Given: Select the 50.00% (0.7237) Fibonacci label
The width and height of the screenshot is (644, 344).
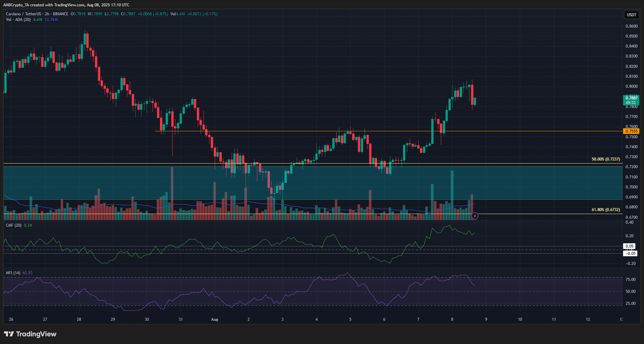Looking at the screenshot, I should (x=605, y=159).
